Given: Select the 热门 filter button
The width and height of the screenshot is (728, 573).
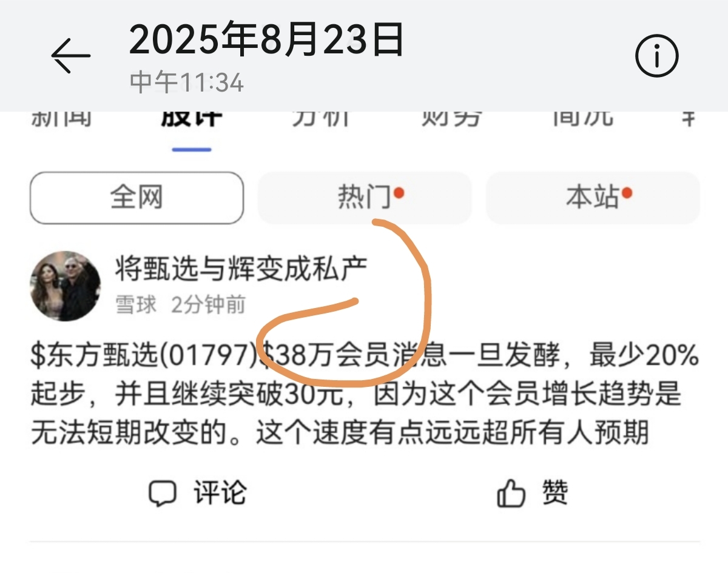Looking at the screenshot, I should click(x=365, y=198).
